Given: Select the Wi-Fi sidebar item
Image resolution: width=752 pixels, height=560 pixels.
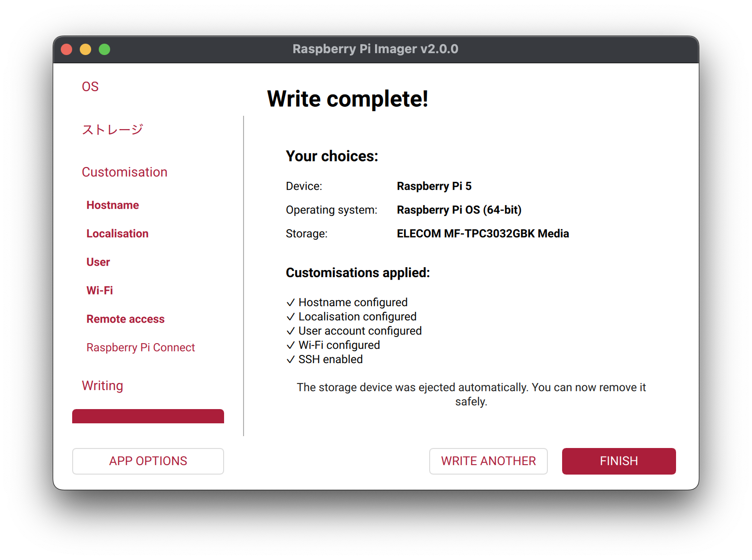Looking at the screenshot, I should click(x=100, y=290).
